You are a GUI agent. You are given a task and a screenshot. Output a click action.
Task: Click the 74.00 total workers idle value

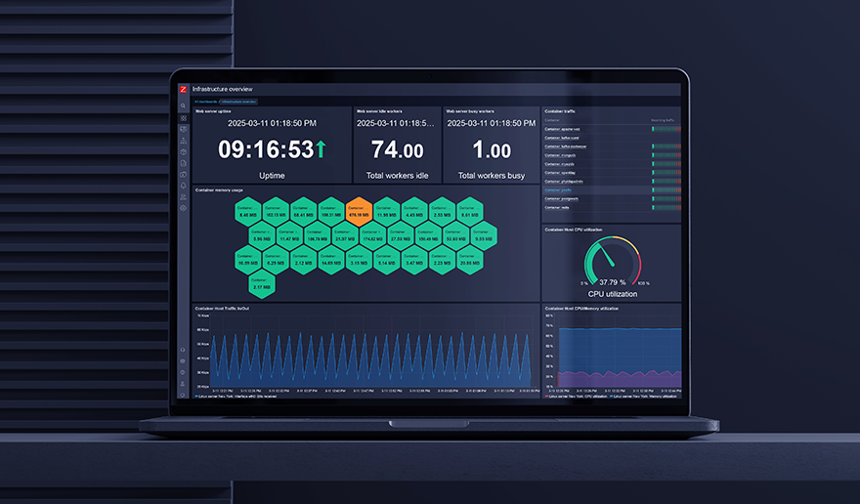[397, 149]
